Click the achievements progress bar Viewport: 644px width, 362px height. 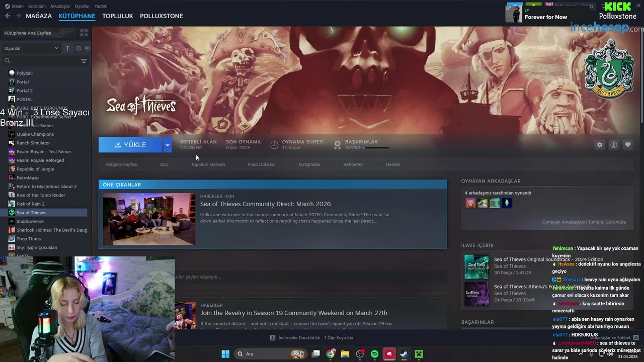click(375, 148)
